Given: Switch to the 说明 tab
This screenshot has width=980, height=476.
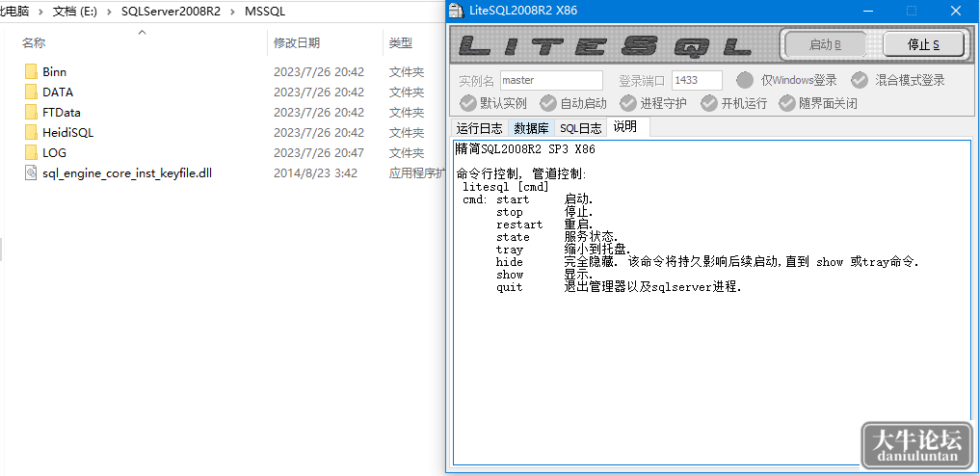Looking at the screenshot, I should tap(627, 127).
